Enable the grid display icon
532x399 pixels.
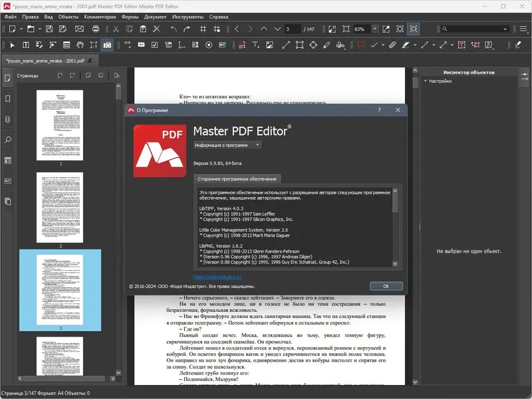(204, 29)
